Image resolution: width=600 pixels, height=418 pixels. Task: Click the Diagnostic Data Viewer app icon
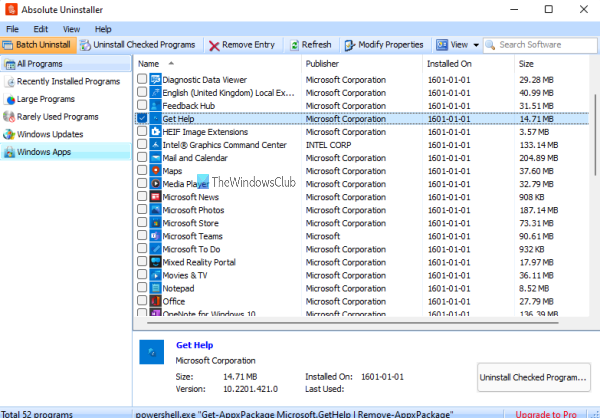(155, 80)
